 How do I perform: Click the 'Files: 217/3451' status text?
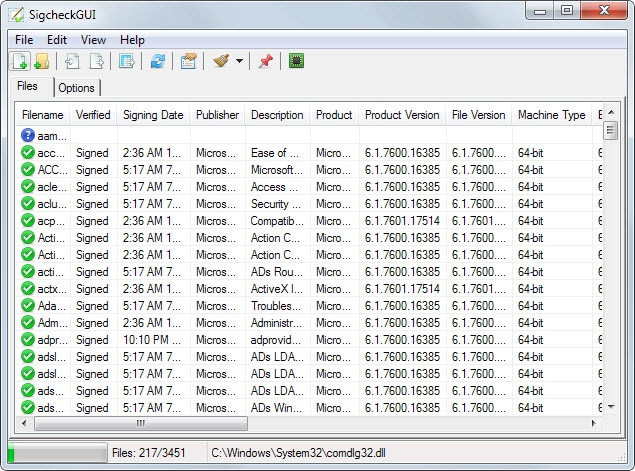pos(149,453)
